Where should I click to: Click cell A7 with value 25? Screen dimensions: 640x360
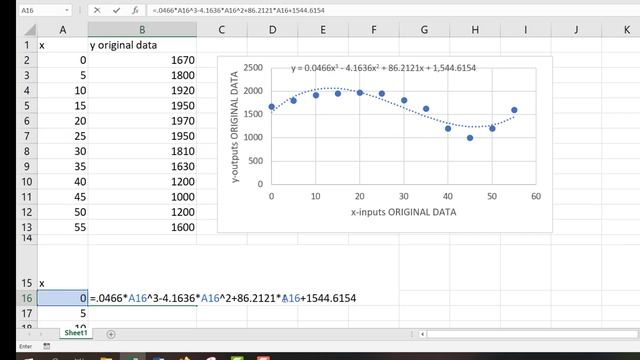pyautogui.click(x=62, y=136)
